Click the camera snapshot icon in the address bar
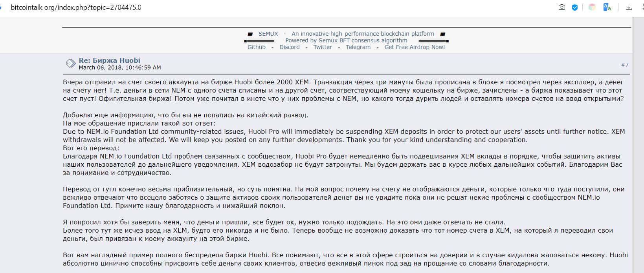This screenshot has height=273, width=644. point(562,7)
